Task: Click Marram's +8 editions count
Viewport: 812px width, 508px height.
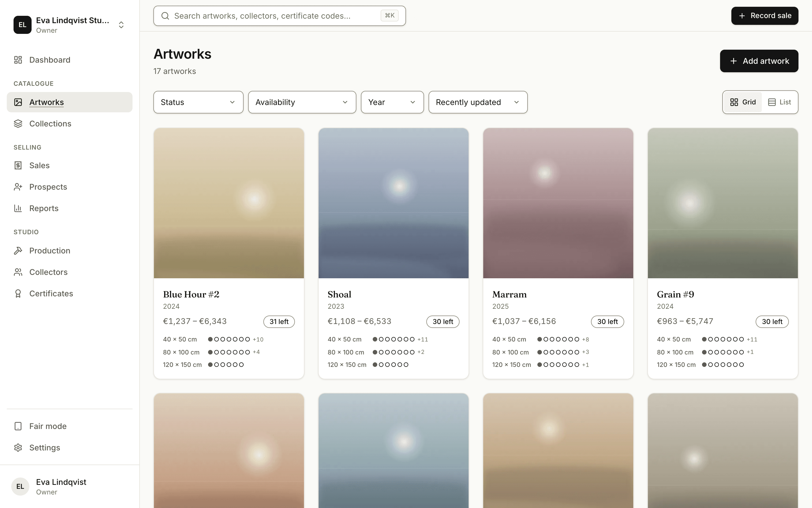Action: (x=586, y=339)
